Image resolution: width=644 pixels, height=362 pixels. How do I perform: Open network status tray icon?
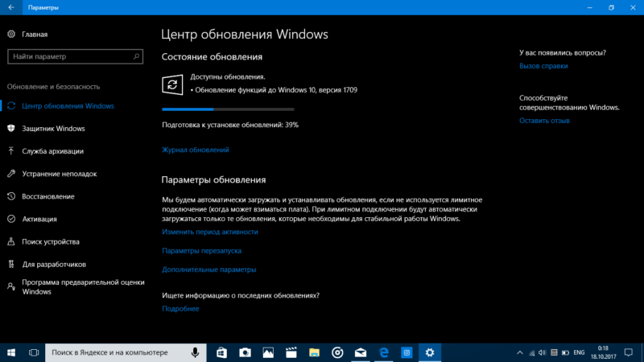(532, 352)
